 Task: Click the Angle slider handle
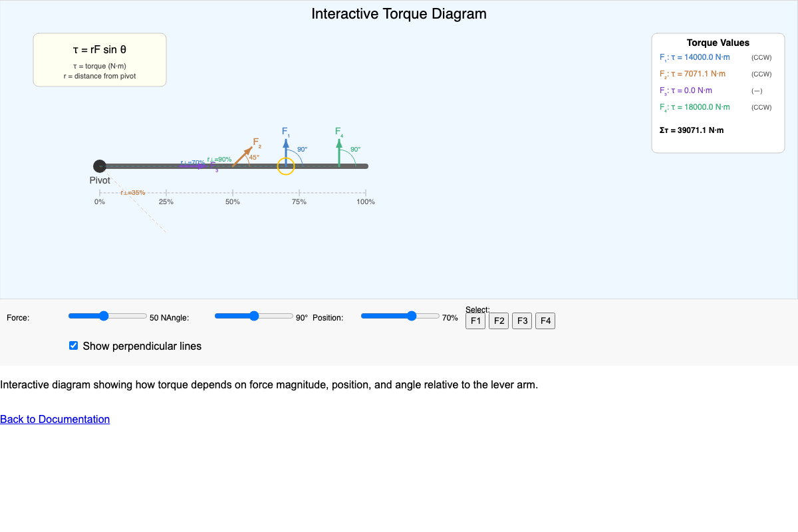[x=253, y=316]
